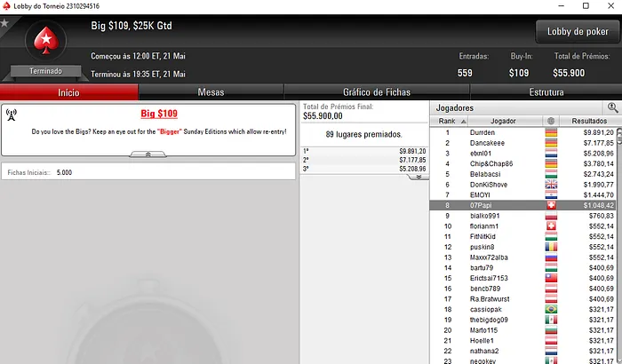Sort by the Resultados column header
The image size is (622, 364).
(588, 121)
